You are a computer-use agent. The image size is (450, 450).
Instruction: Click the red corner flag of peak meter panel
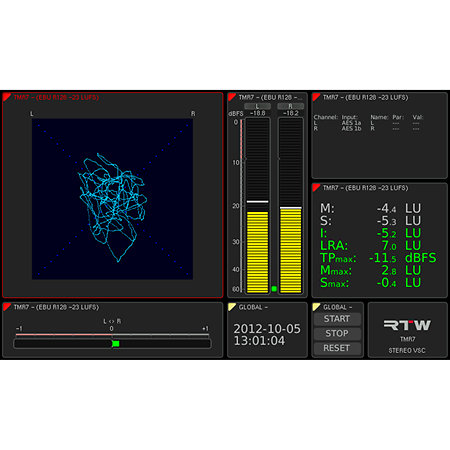[232, 97]
